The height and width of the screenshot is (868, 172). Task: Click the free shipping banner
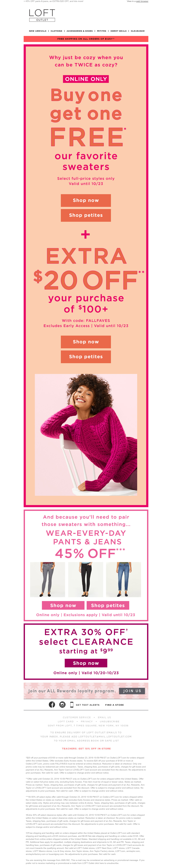point(86,39)
